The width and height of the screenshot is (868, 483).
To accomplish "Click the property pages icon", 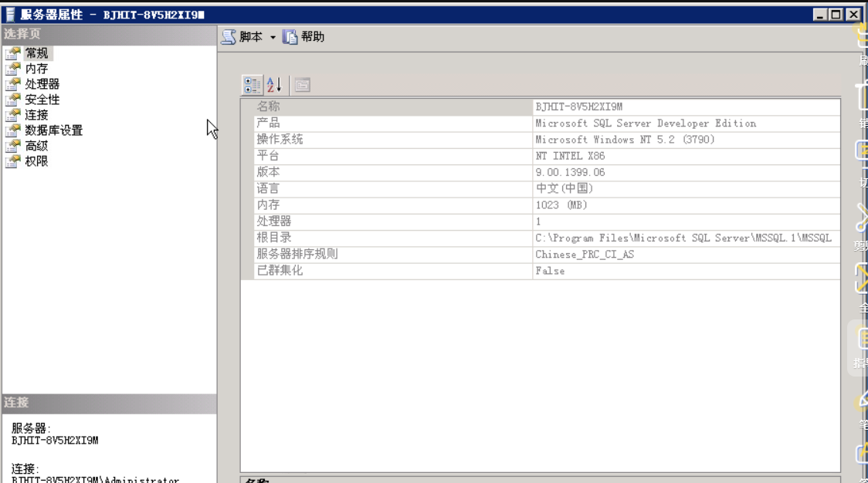I will tap(302, 85).
